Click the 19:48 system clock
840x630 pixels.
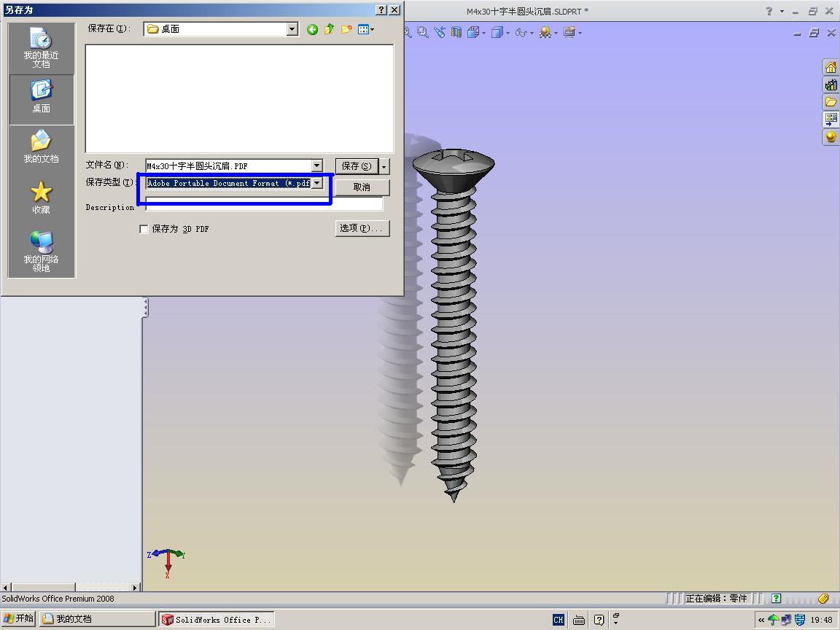(821, 620)
